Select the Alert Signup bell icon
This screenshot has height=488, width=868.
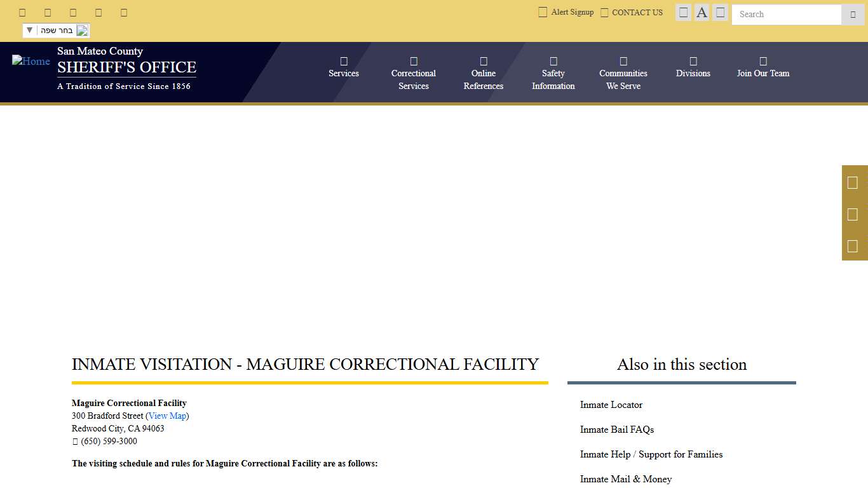tap(543, 11)
